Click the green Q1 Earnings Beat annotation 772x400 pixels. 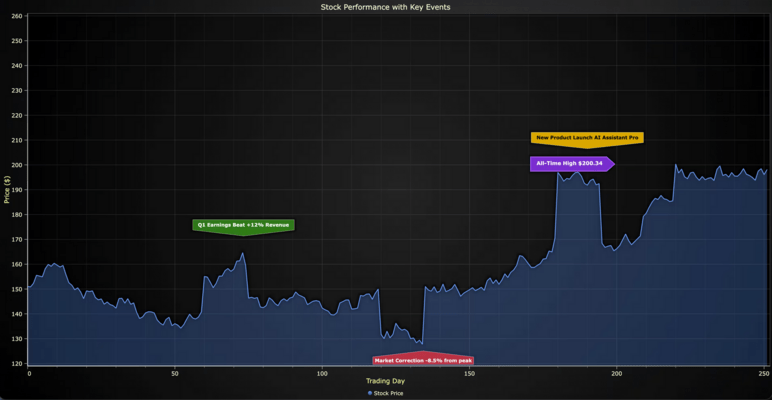pyautogui.click(x=243, y=225)
